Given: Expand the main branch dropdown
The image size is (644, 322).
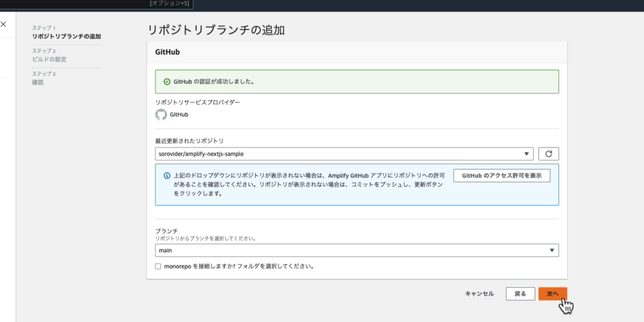Looking at the screenshot, I should click(x=357, y=250).
